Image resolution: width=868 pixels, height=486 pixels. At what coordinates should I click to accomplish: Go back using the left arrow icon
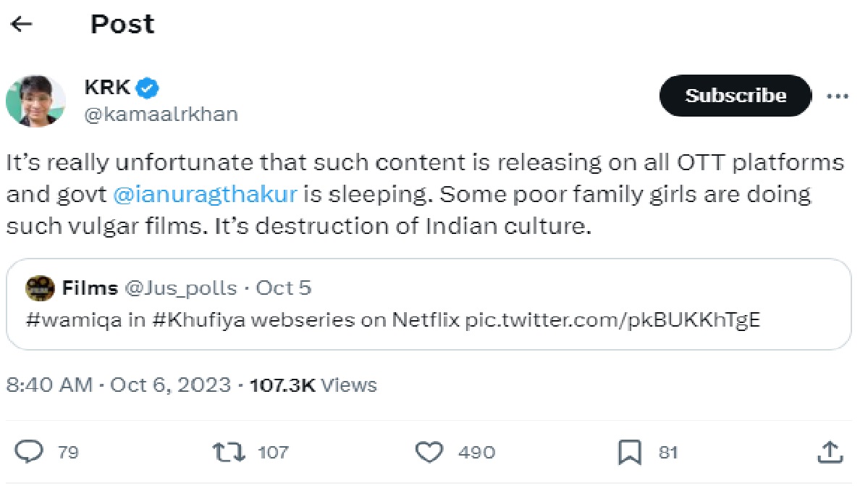pyautogui.click(x=22, y=24)
